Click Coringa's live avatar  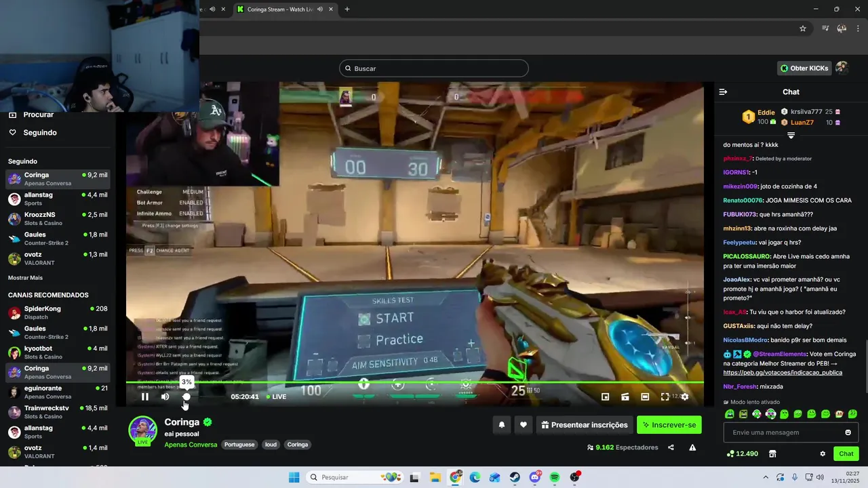tap(143, 431)
